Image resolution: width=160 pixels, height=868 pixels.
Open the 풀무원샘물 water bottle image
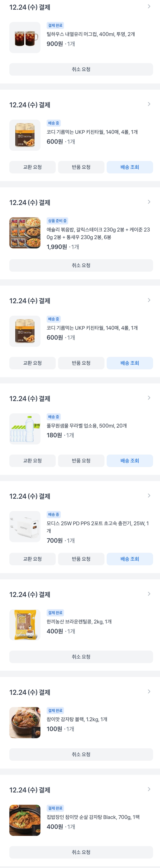(25, 429)
